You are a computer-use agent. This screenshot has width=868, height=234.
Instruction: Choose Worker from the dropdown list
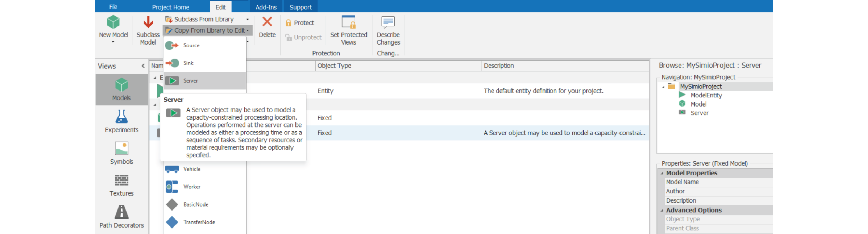191,187
